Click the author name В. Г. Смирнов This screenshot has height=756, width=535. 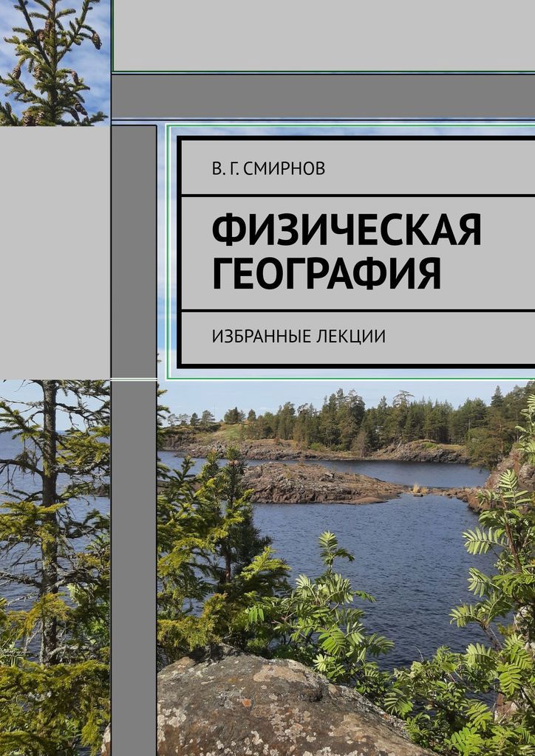pyautogui.click(x=269, y=169)
